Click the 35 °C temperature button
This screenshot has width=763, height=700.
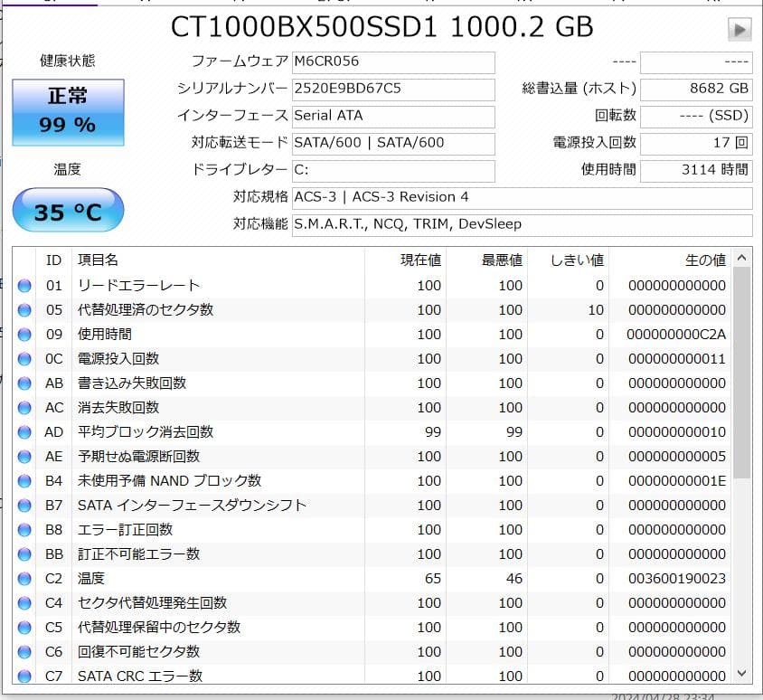(68, 211)
